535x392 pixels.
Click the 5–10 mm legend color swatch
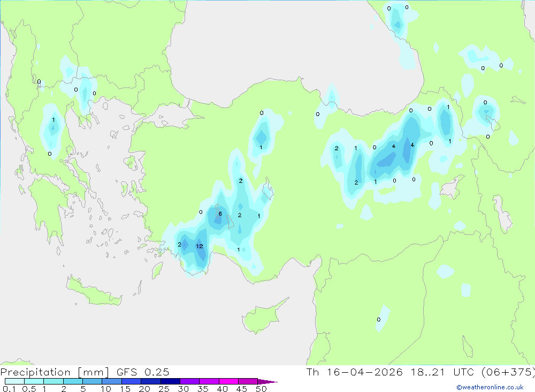(93, 381)
